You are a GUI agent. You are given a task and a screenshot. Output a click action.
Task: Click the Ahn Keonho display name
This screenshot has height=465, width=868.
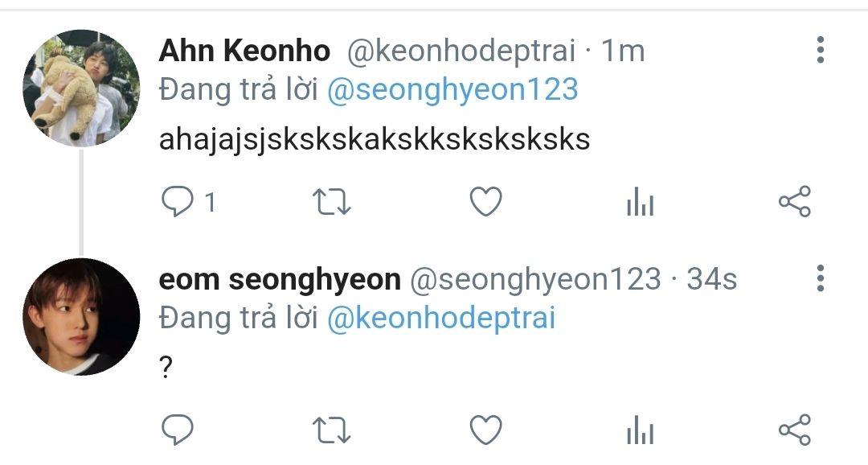(244, 51)
